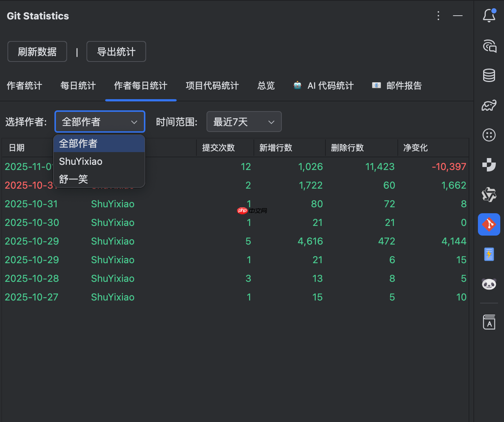Open the kebab menu next to Git Statistics
Viewport: 504px width, 422px height.
(438, 16)
